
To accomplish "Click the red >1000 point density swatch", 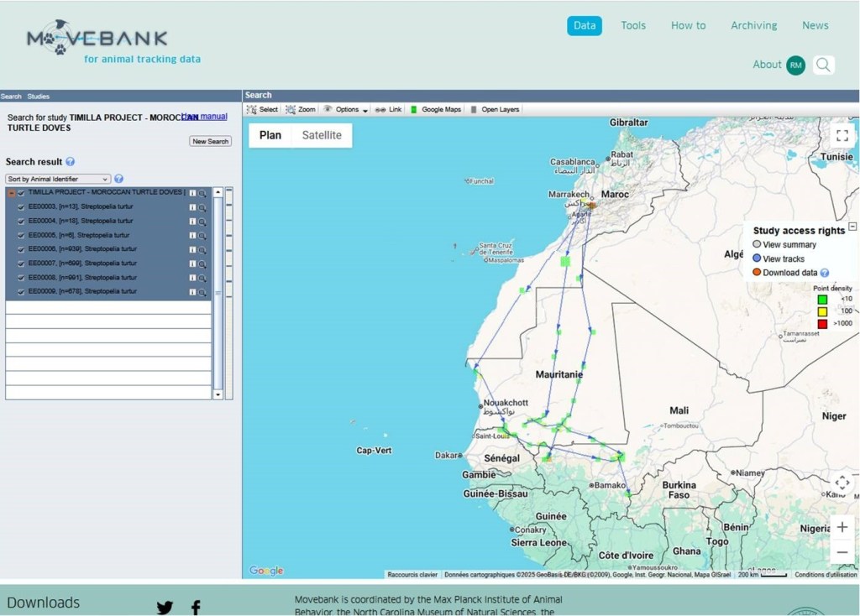I will (x=822, y=323).
